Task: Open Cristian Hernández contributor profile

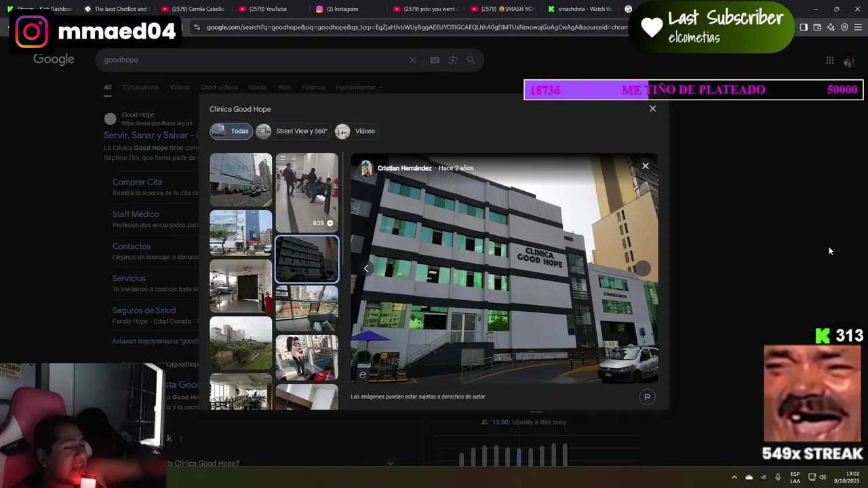Action: 404,168
